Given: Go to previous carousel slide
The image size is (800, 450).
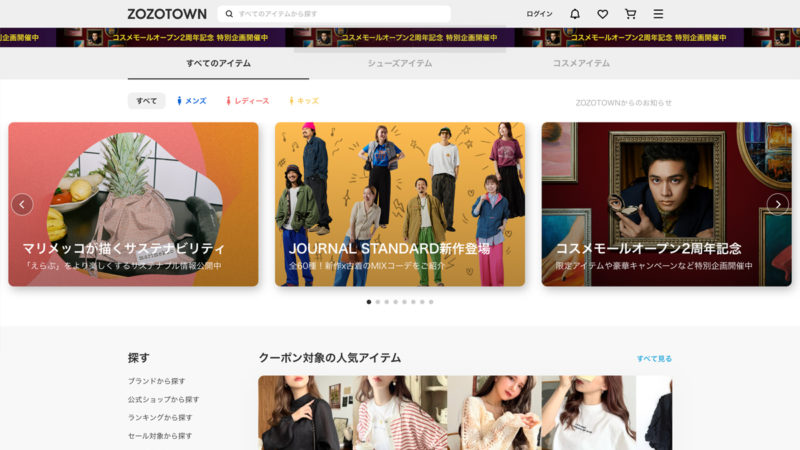Looking at the screenshot, I should pos(22,204).
